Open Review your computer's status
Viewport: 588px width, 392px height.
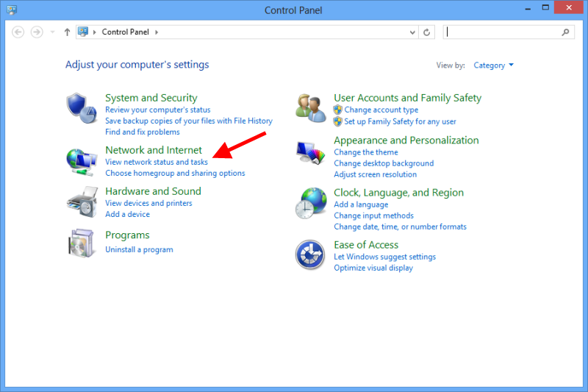click(x=157, y=110)
